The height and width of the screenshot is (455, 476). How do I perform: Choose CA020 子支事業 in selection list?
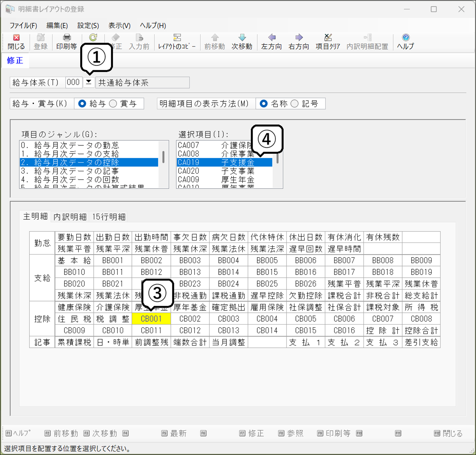click(216, 171)
